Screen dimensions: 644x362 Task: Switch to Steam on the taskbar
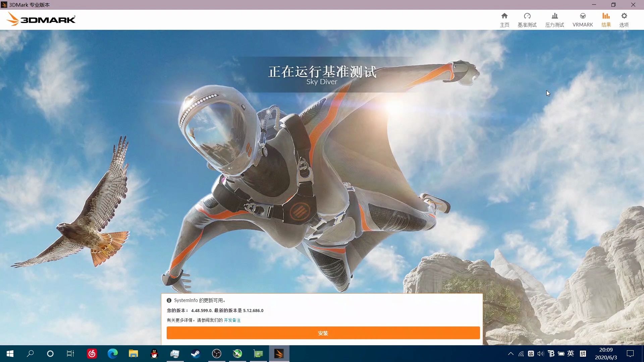tap(196, 354)
